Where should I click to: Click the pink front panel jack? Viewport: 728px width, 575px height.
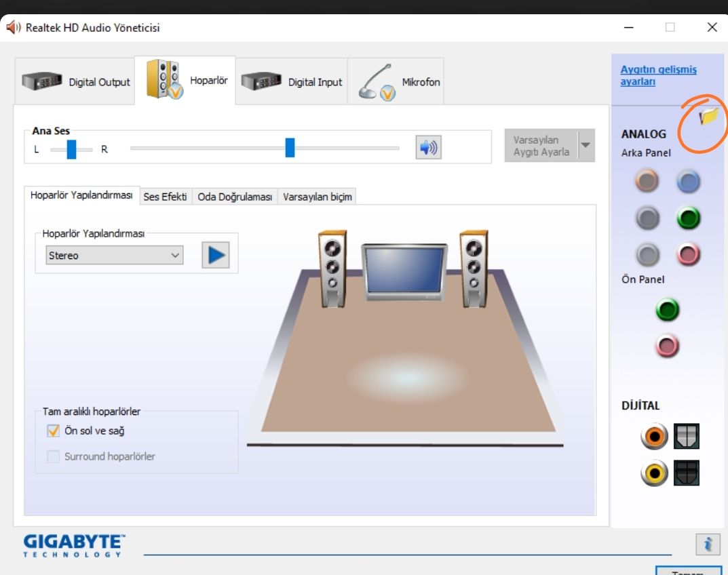point(668,346)
